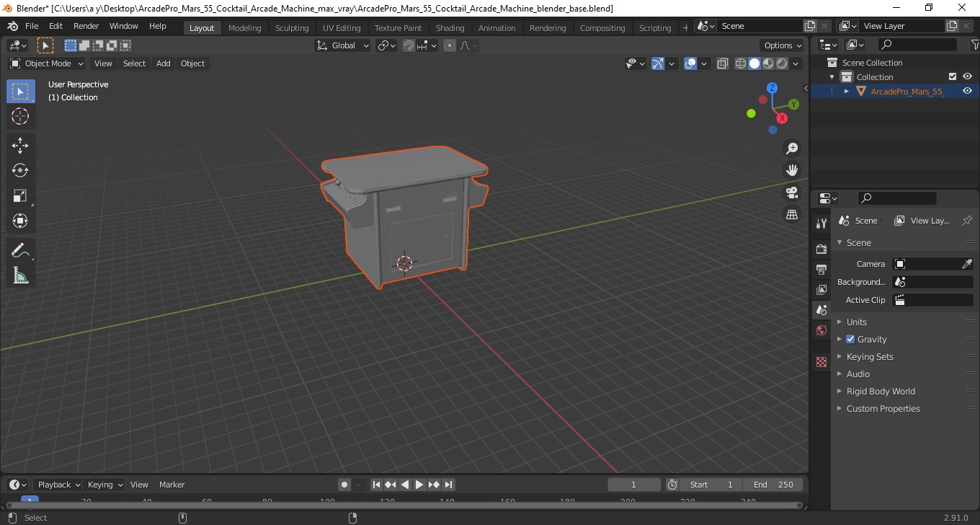
Task: Toggle the Collection exclude checkbox in outliner
Action: click(x=953, y=76)
